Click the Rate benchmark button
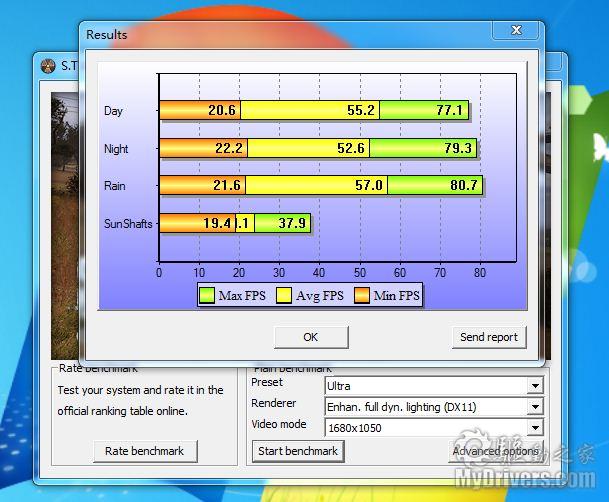 point(144,451)
